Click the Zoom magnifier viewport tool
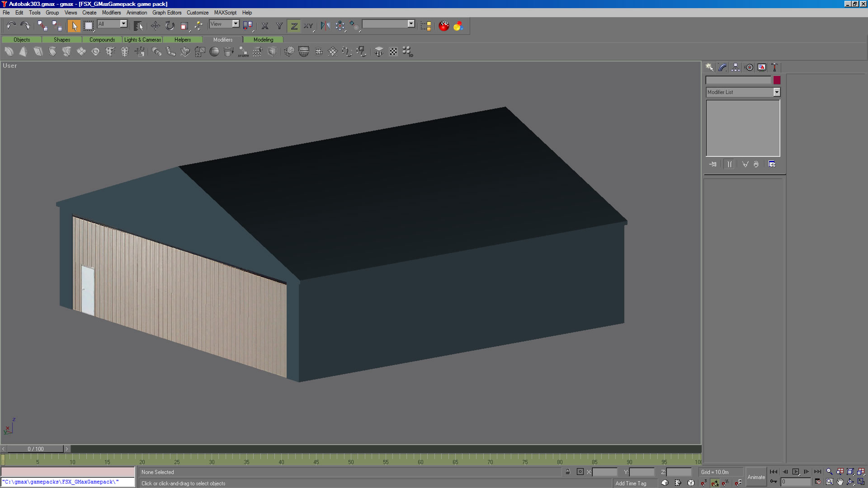 coord(829,472)
